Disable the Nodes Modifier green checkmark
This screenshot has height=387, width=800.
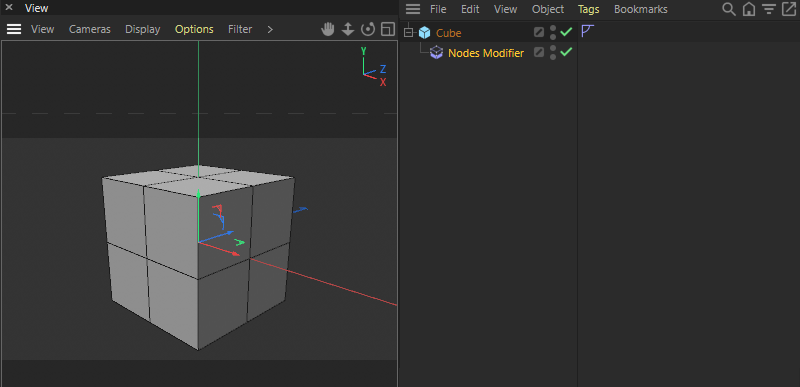point(566,51)
